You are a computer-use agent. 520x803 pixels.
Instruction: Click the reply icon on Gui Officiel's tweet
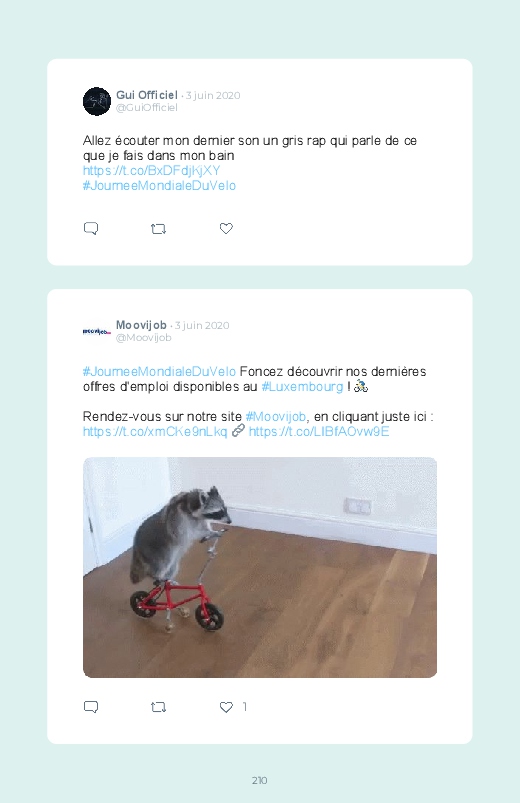coord(91,228)
